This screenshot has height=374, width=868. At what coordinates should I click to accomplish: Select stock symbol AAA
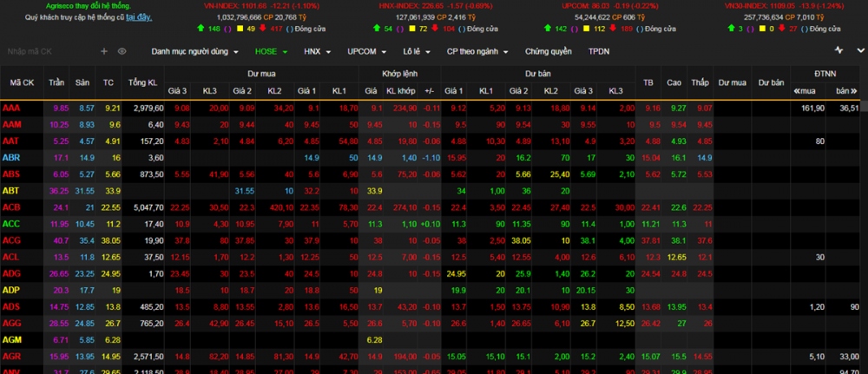click(x=11, y=108)
